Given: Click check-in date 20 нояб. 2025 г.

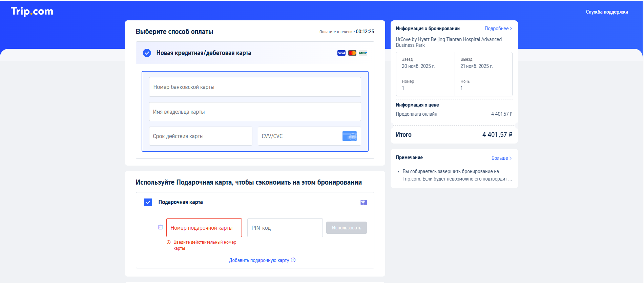Looking at the screenshot, I should tap(418, 66).
